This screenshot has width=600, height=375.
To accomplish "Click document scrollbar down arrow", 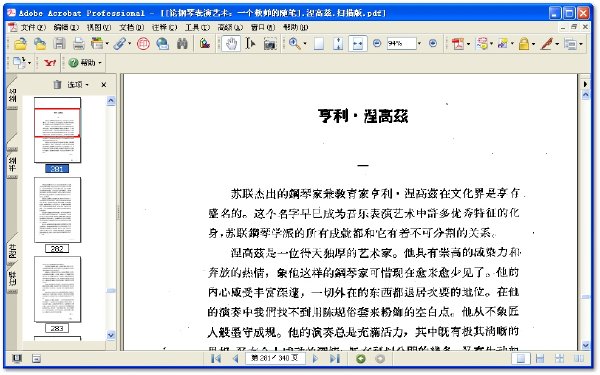I will [x=586, y=345].
